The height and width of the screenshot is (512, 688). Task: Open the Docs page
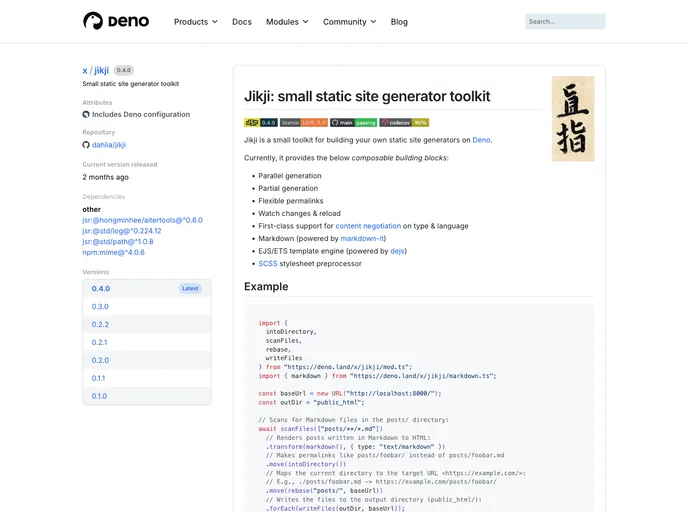pos(242,22)
